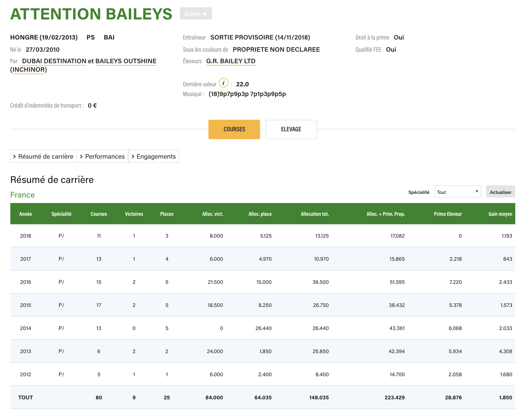Click the Gain moyen column header
Screen dimensions: 525x420
pyautogui.click(x=500, y=214)
